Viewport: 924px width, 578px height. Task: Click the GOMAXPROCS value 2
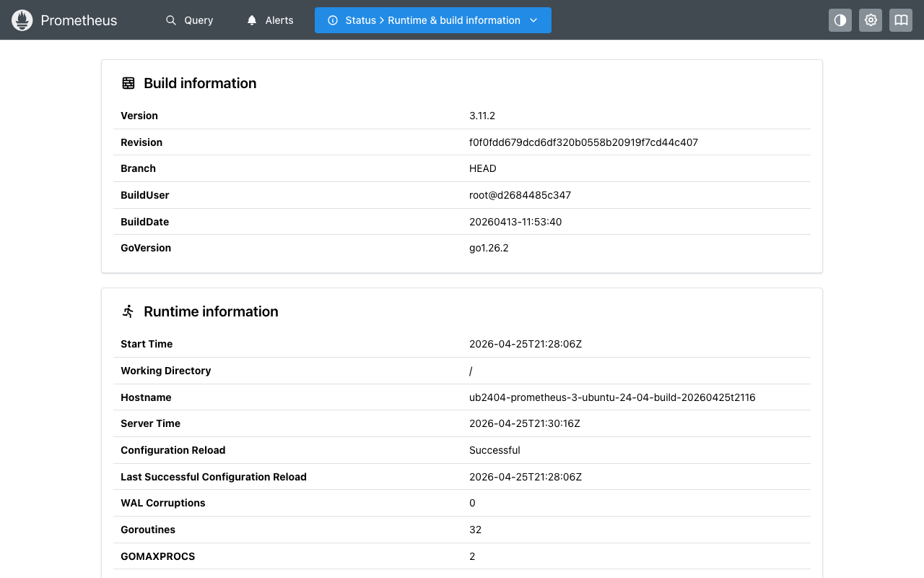(x=472, y=556)
